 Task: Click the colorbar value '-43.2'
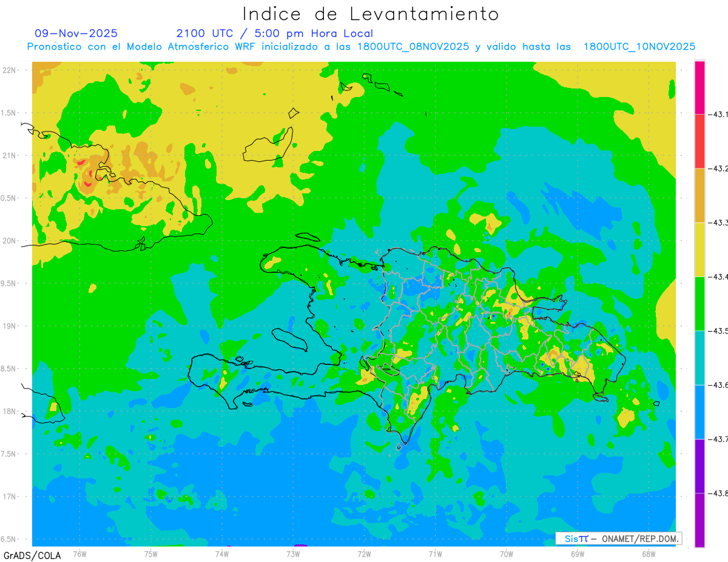click(x=719, y=169)
